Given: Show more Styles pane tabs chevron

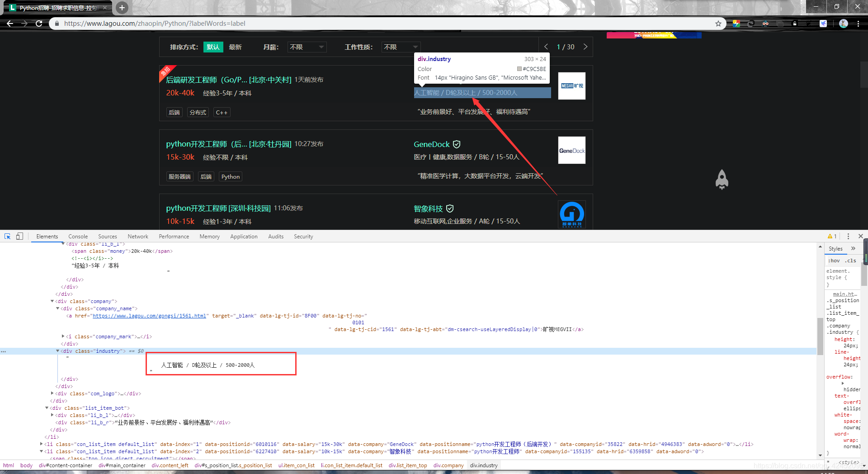Looking at the screenshot, I should pos(853,248).
